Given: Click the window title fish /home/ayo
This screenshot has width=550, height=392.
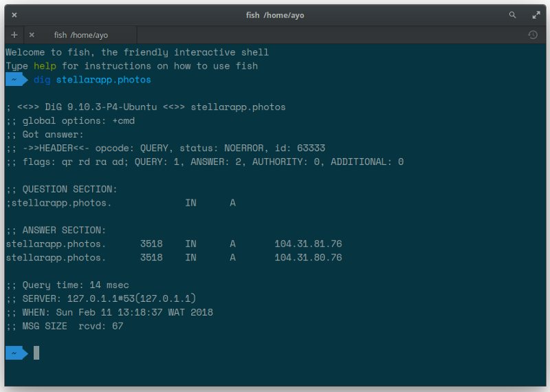Looking at the screenshot, I should tap(274, 15).
